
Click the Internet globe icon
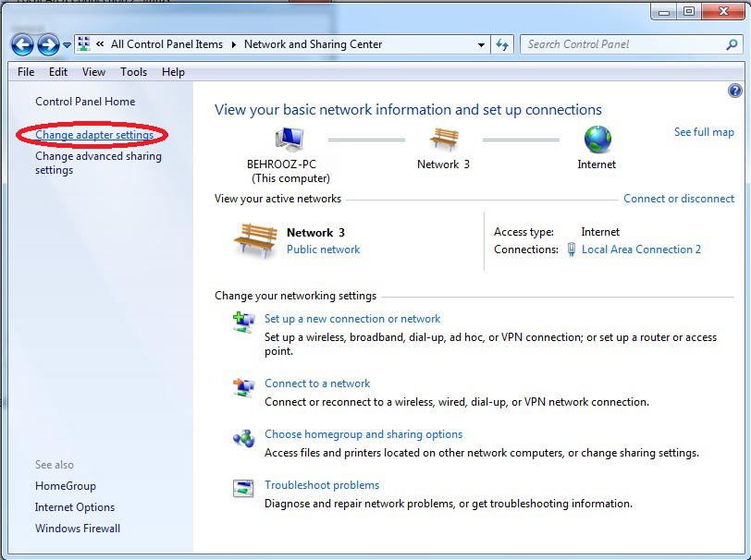(597, 140)
